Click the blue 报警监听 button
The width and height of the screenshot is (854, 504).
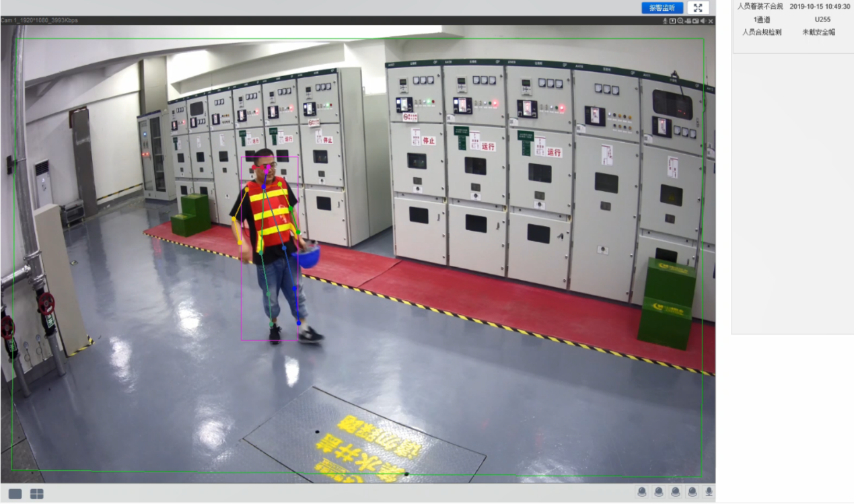pyautogui.click(x=662, y=8)
